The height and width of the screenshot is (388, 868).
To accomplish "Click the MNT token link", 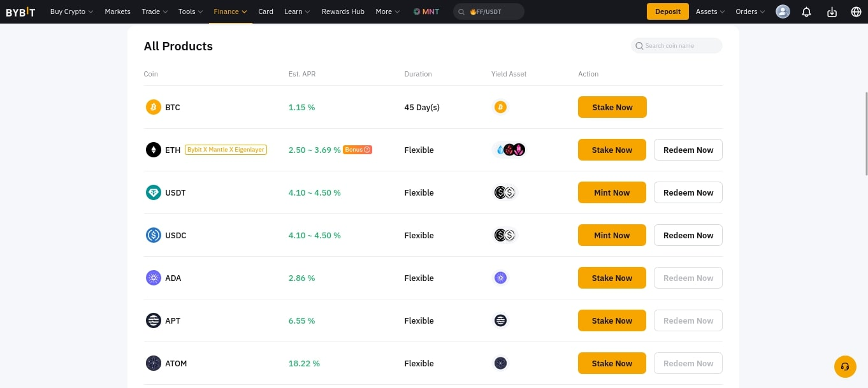I will [426, 11].
